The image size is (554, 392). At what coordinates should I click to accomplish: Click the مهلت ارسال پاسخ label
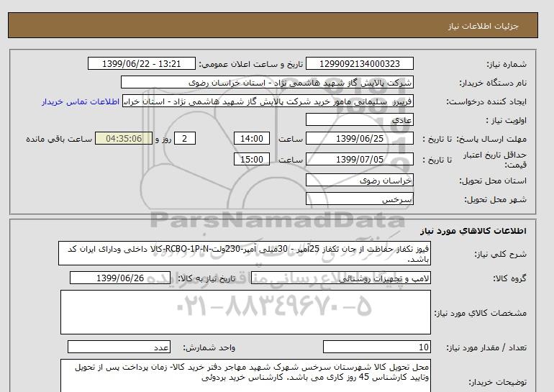491,139
